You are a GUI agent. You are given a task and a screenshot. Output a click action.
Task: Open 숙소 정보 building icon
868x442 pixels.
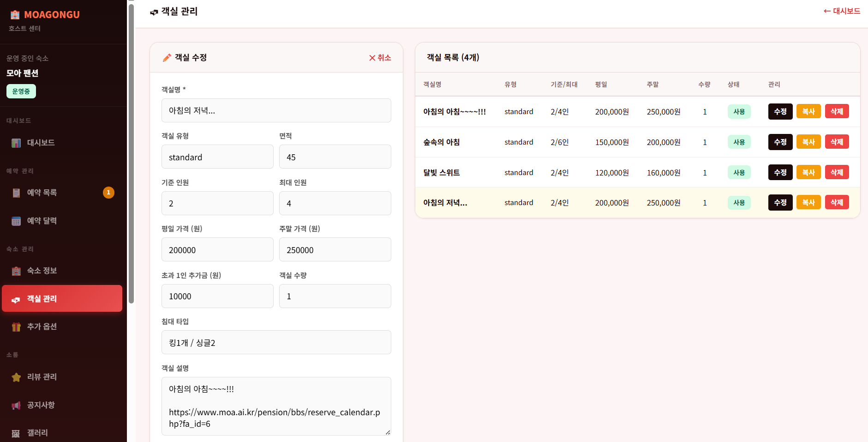[16, 271]
